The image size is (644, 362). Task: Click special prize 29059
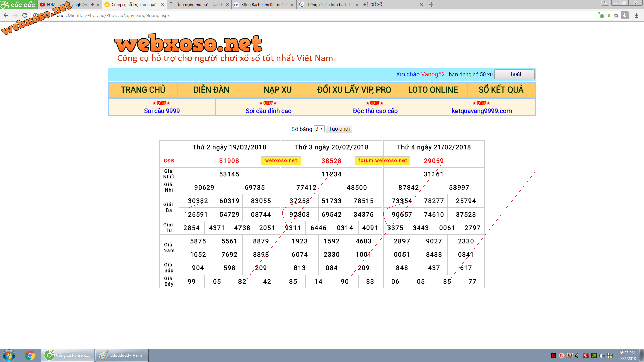[434, 161]
